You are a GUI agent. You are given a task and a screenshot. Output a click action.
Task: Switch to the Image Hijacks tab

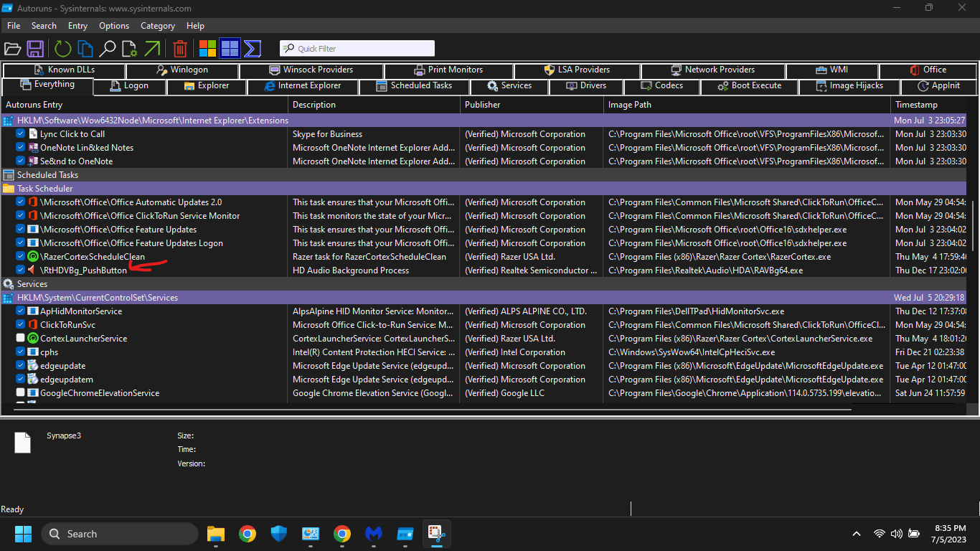coord(849,86)
